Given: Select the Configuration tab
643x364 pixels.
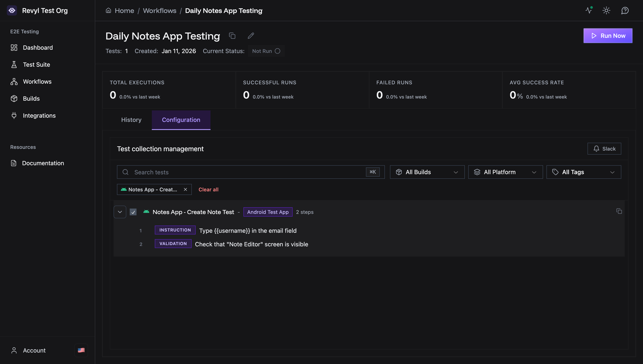Looking at the screenshot, I should click(x=181, y=120).
